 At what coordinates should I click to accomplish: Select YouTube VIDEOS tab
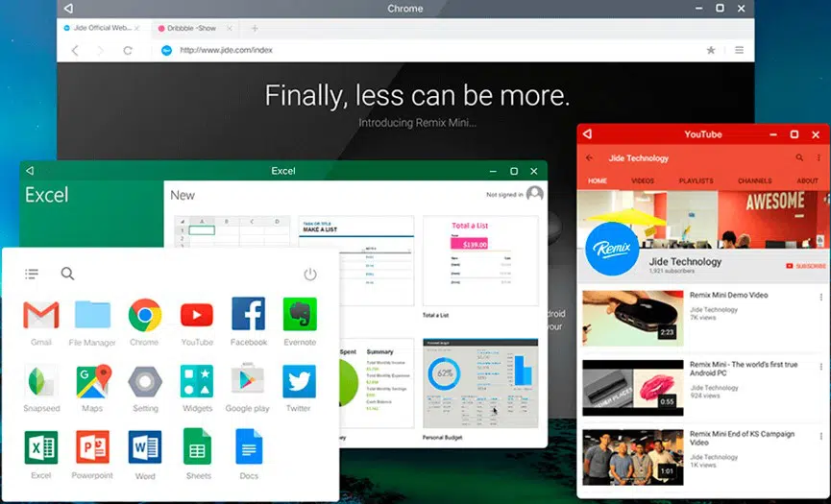click(x=643, y=181)
